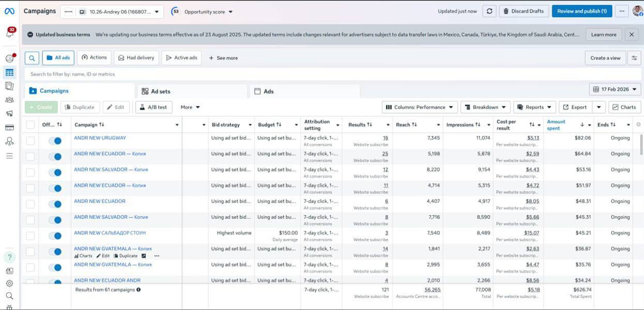Open the notifications bell icon
The image size is (644, 310).
pyautogui.click(x=9, y=33)
